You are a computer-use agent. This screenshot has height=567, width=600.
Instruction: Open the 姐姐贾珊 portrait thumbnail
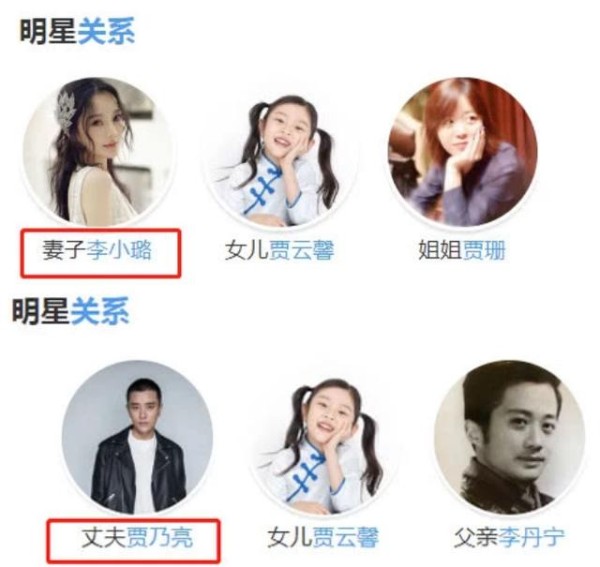(x=463, y=152)
